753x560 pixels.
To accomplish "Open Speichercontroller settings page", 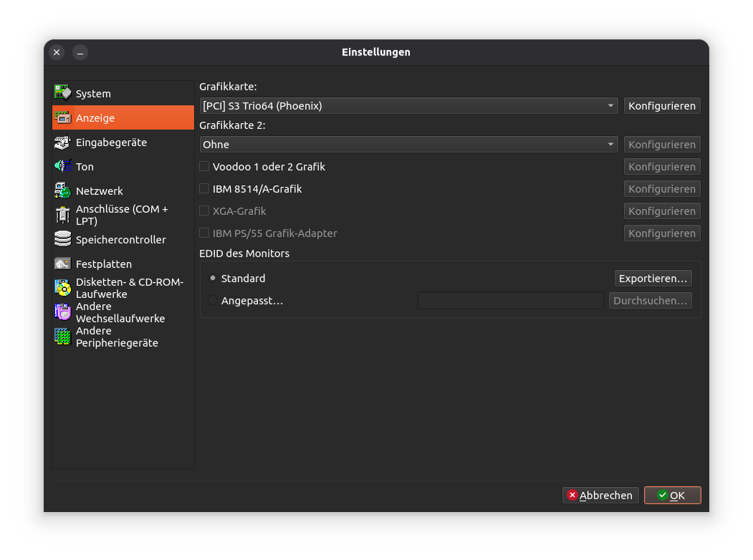I will pos(123,239).
